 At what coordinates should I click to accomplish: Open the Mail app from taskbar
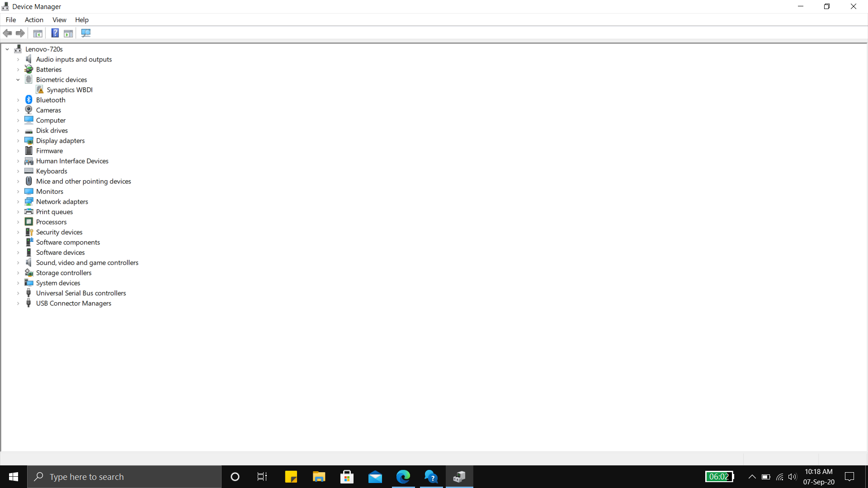click(375, 477)
